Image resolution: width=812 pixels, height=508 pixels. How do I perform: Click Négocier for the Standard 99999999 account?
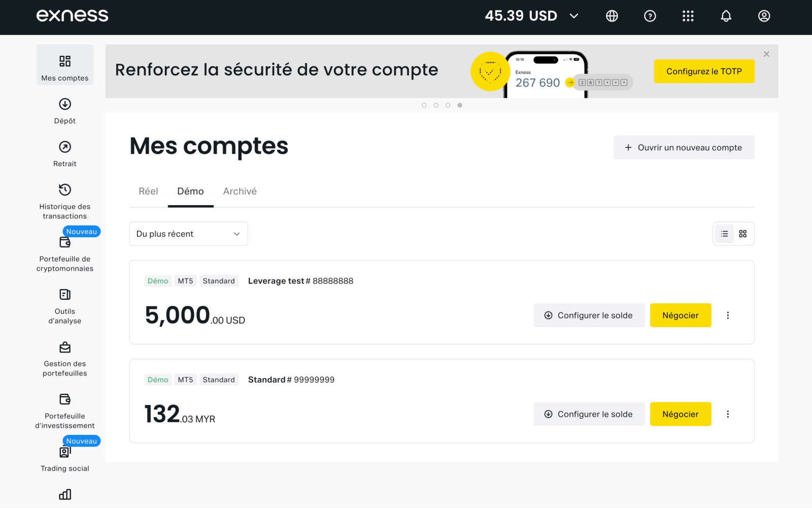click(681, 414)
